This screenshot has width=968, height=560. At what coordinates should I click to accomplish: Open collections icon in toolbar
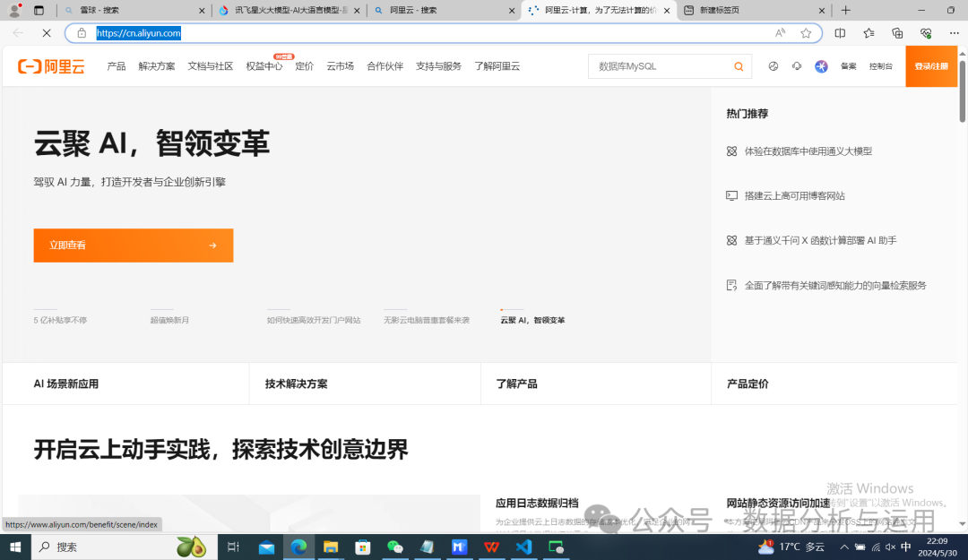pos(897,33)
